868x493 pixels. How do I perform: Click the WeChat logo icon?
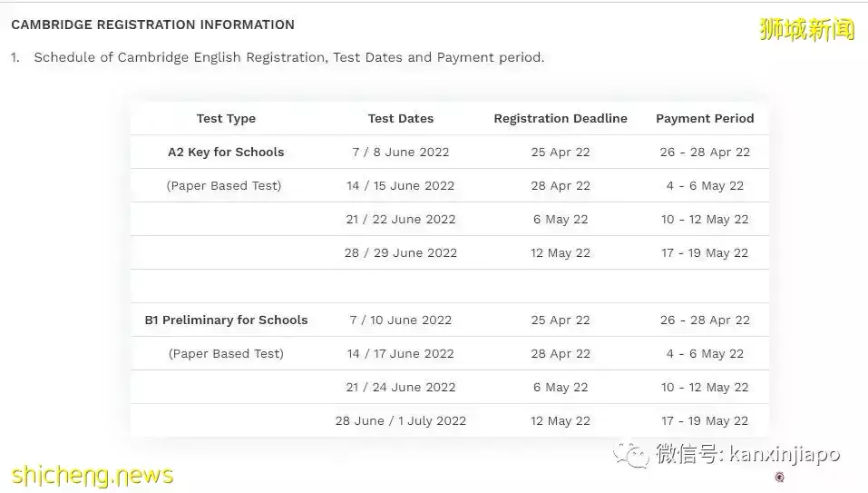[631, 454]
